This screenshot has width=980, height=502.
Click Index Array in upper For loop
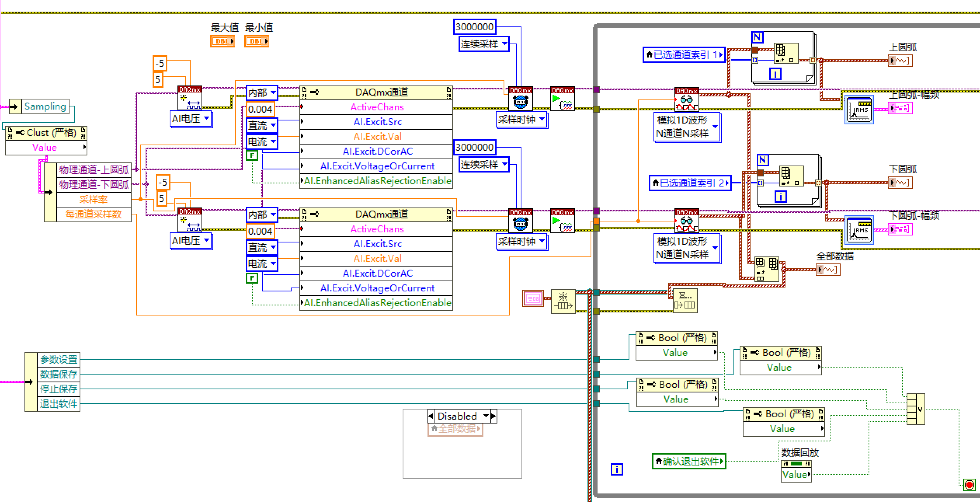786,53
